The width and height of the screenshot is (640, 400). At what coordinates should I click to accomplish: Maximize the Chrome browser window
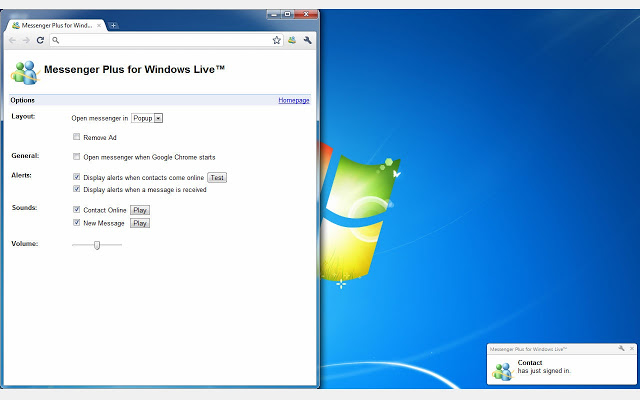(287, 14)
